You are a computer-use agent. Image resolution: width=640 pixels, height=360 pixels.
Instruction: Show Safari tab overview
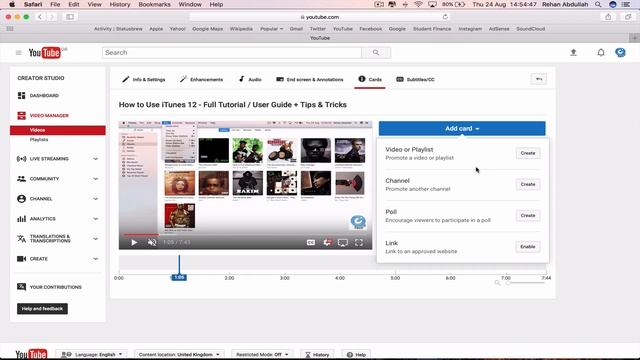pyautogui.click(x=628, y=17)
